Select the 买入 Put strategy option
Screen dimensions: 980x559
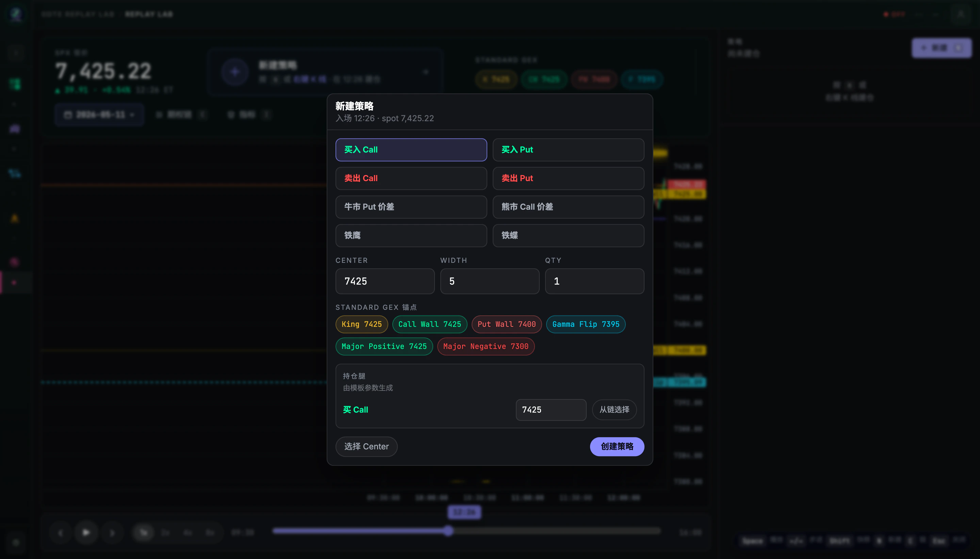pyautogui.click(x=568, y=150)
